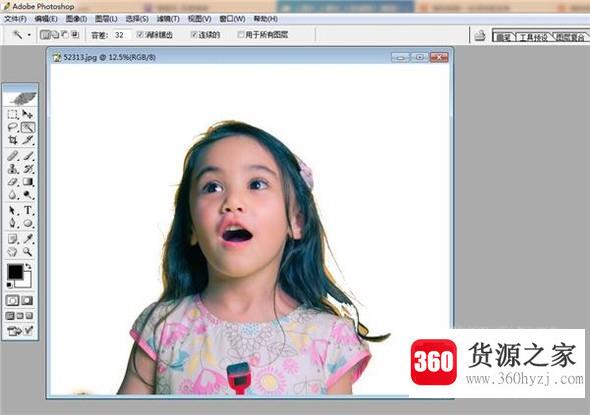Set Standard Screen mode
The width and height of the screenshot is (590, 415).
click(10, 316)
